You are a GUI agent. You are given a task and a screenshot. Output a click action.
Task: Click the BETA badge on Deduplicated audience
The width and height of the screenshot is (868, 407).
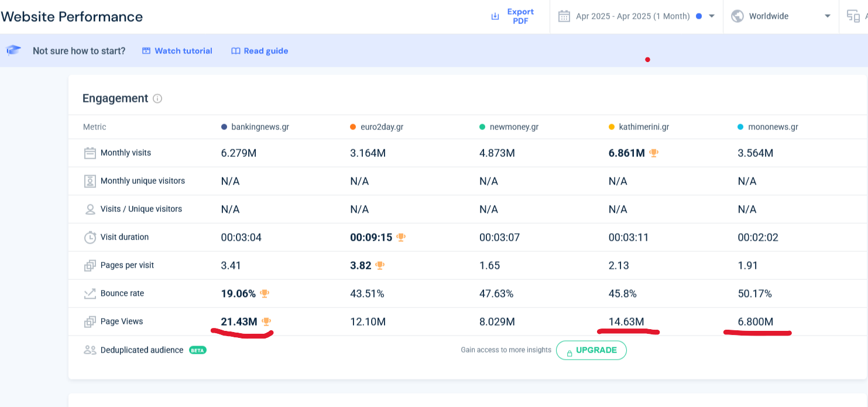coord(198,350)
